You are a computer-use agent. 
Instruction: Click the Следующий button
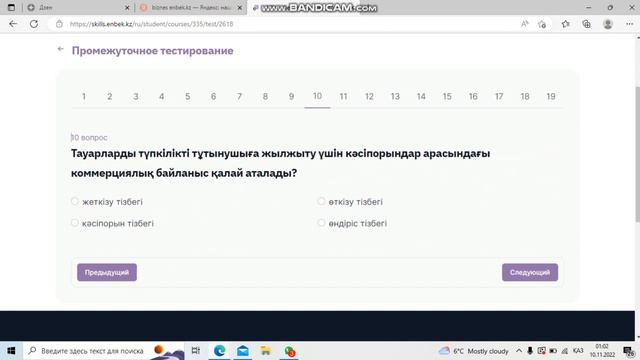(x=530, y=272)
